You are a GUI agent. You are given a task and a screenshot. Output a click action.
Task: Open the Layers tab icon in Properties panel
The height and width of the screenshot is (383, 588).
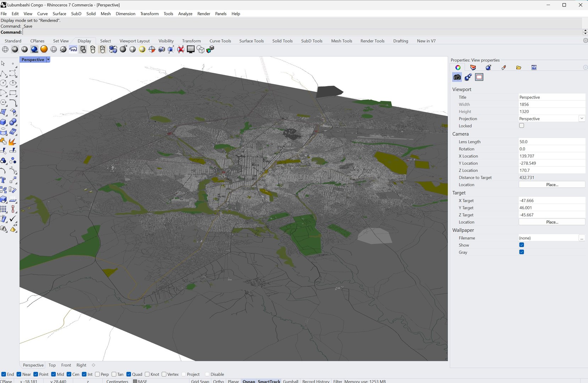click(473, 67)
